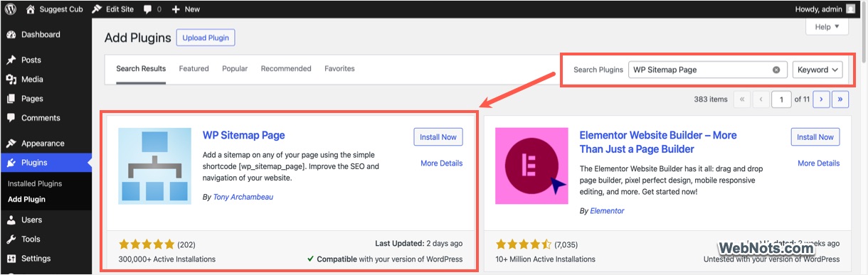Open the Elementor author link

tap(607, 211)
